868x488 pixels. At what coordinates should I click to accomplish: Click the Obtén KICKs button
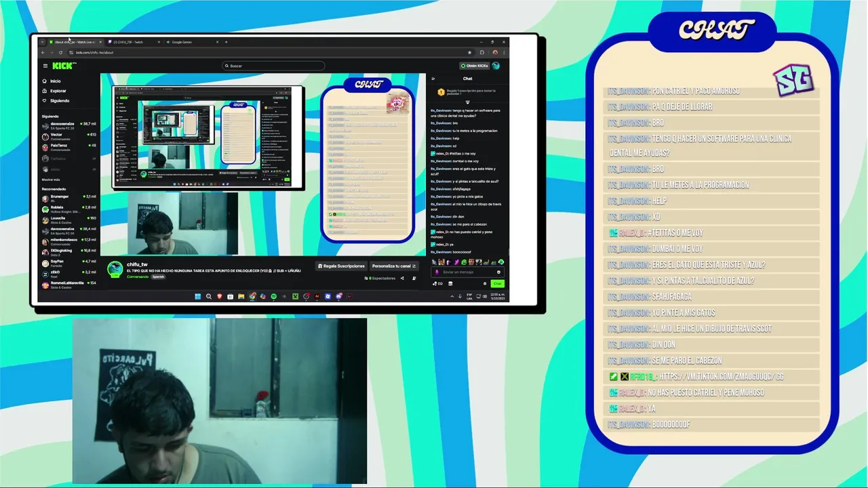point(475,66)
